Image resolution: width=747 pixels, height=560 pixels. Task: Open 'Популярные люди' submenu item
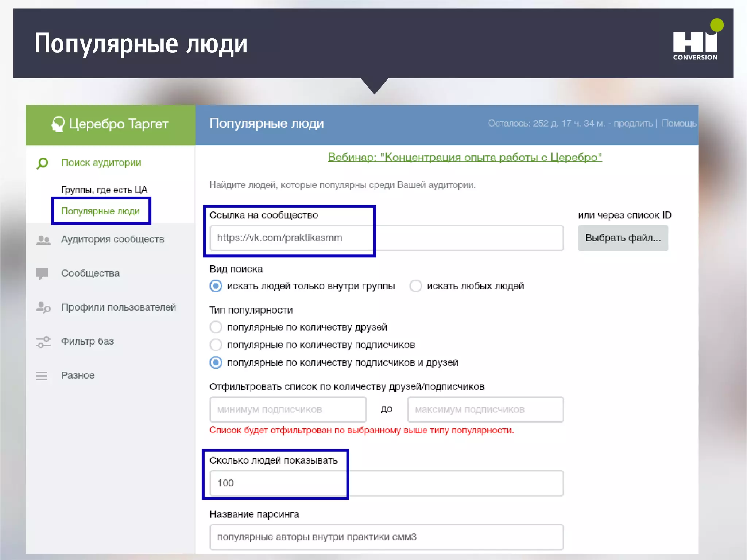(100, 211)
